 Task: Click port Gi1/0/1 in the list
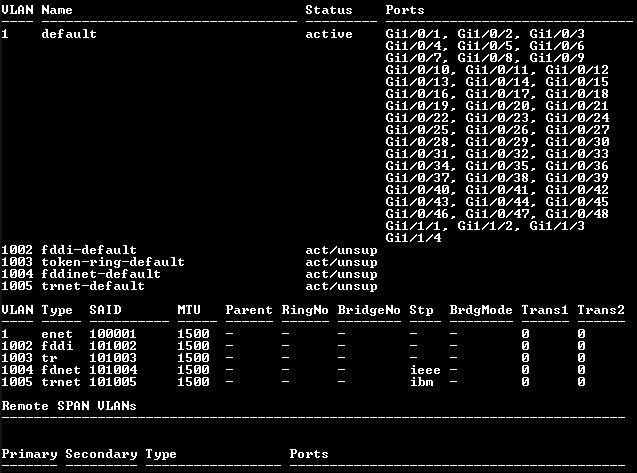[413, 34]
